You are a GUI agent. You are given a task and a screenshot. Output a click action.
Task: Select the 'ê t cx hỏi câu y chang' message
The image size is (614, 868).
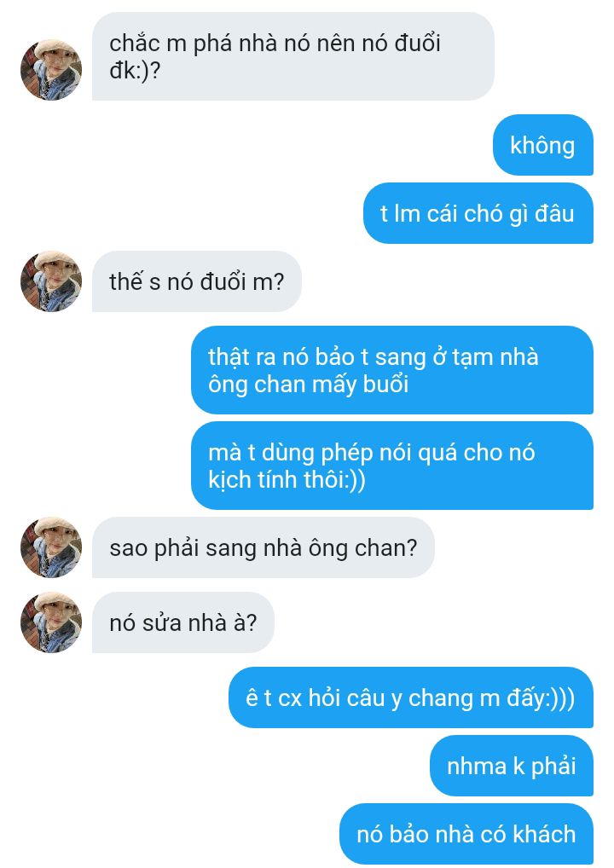[411, 697]
